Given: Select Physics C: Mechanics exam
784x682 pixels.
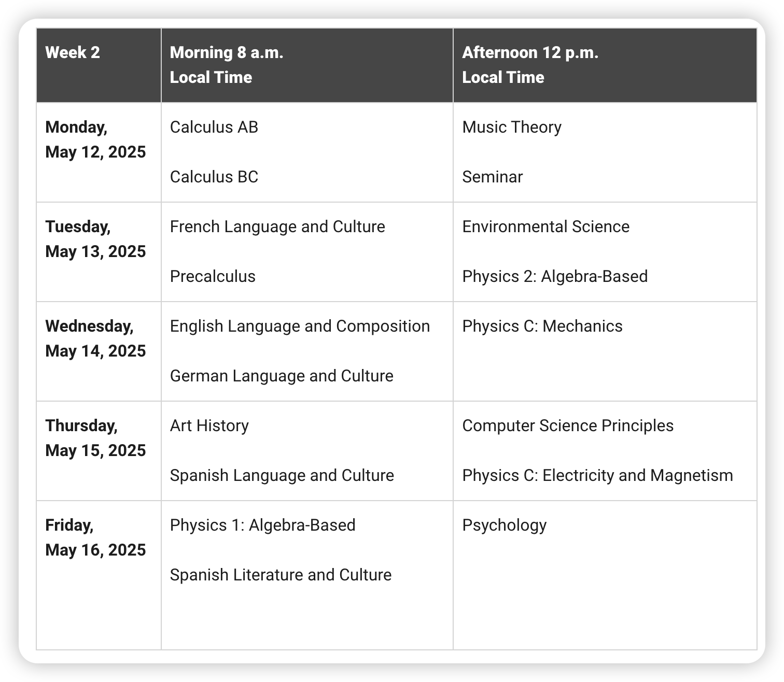Looking at the screenshot, I should pos(542,326).
